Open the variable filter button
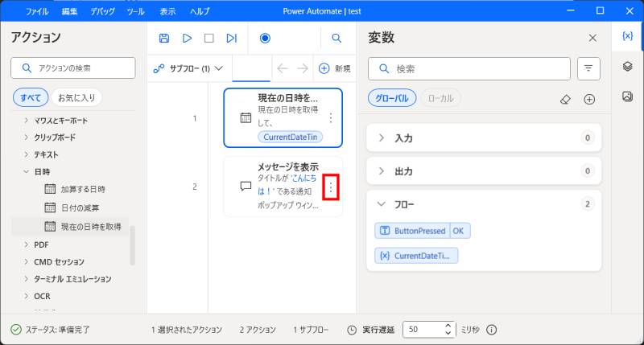Viewport: 644px width, 345px height. (588, 68)
